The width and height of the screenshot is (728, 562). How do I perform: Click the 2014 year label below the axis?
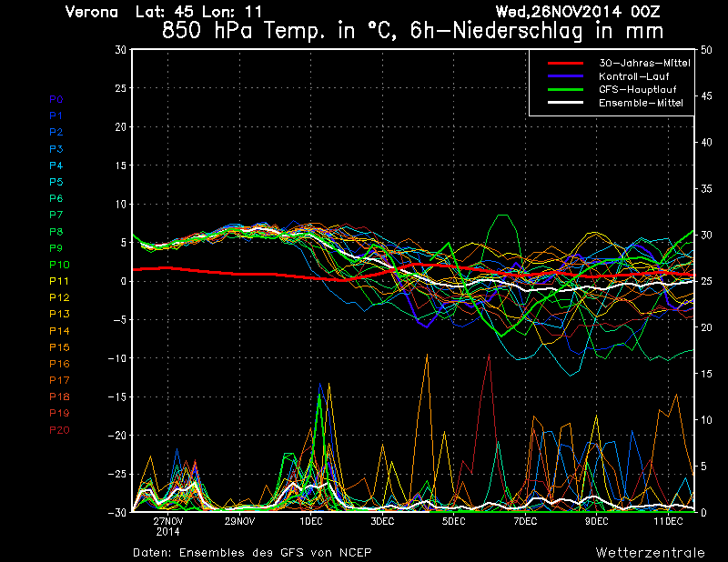[168, 532]
